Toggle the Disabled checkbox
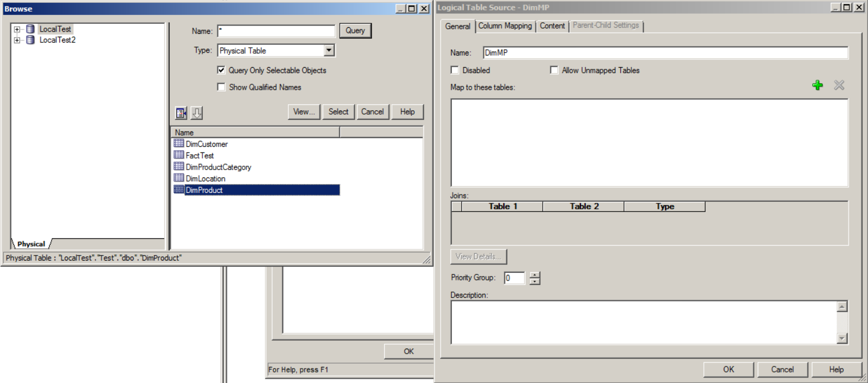This screenshot has width=868, height=383. [x=455, y=70]
